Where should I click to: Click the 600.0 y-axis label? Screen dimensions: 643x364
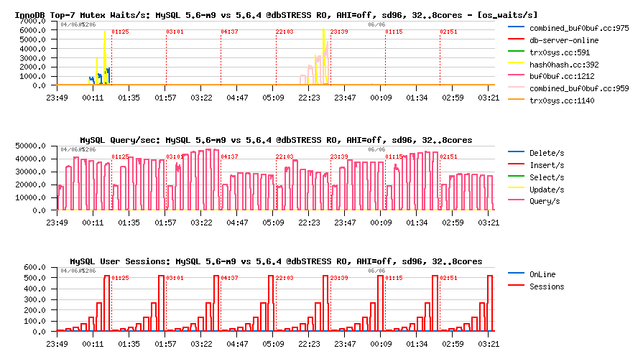[35, 267]
